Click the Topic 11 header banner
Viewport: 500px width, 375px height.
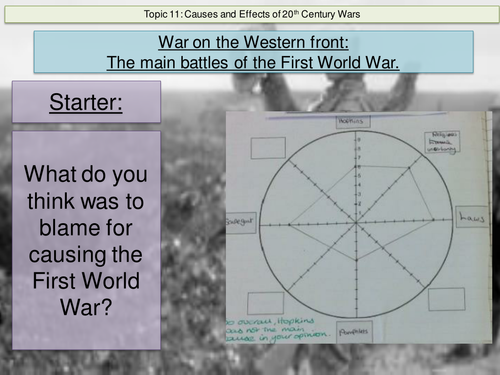252,14
